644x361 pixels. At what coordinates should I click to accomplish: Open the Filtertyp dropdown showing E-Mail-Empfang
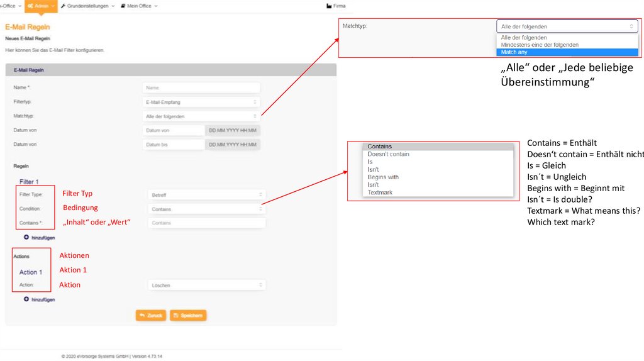pos(201,102)
